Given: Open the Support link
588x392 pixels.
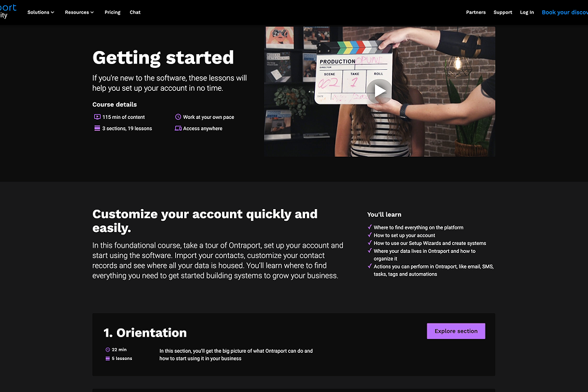Looking at the screenshot, I should [502, 12].
